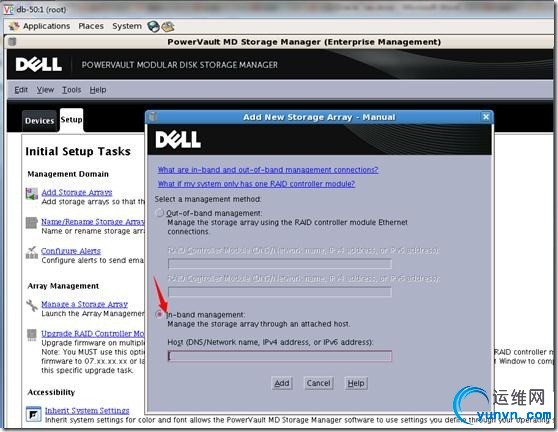Open one RAID controller module help link
Screen dimensions: 558x432
pyautogui.click(x=256, y=184)
